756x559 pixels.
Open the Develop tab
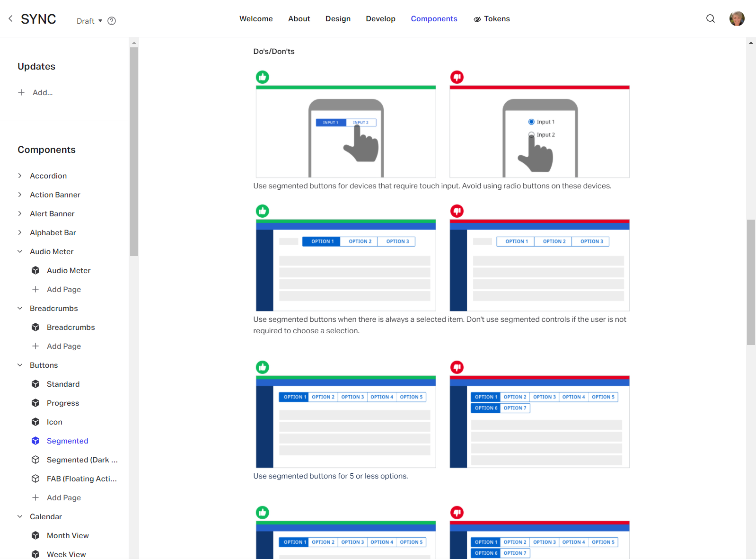(x=380, y=18)
